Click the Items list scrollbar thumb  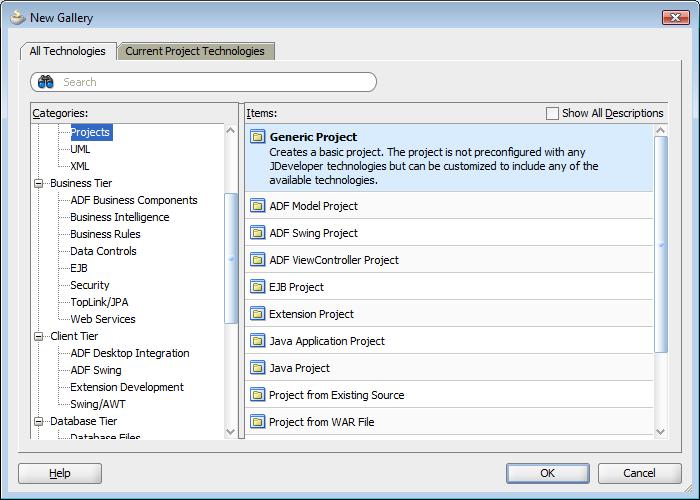661,245
